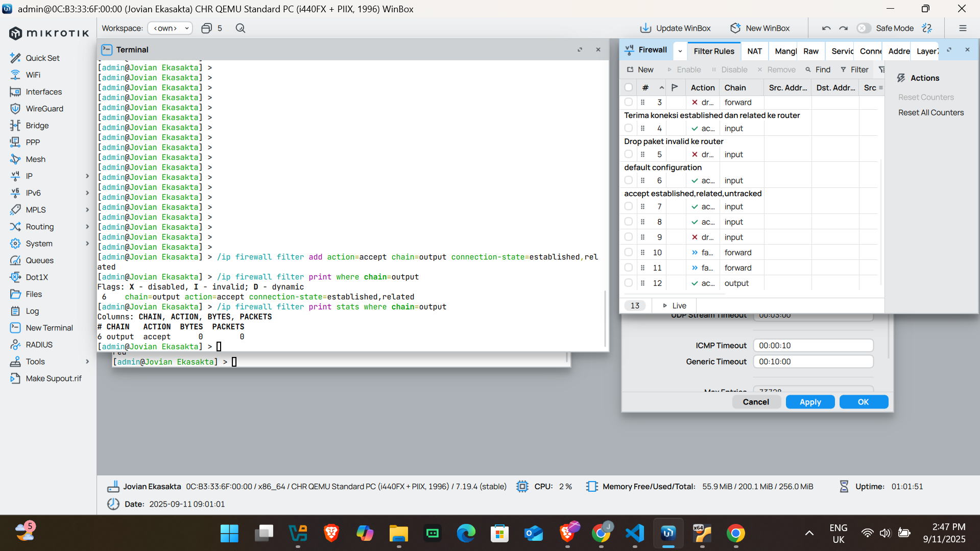
Task: Click the Bridge icon in sidebar
Action: click(15, 126)
